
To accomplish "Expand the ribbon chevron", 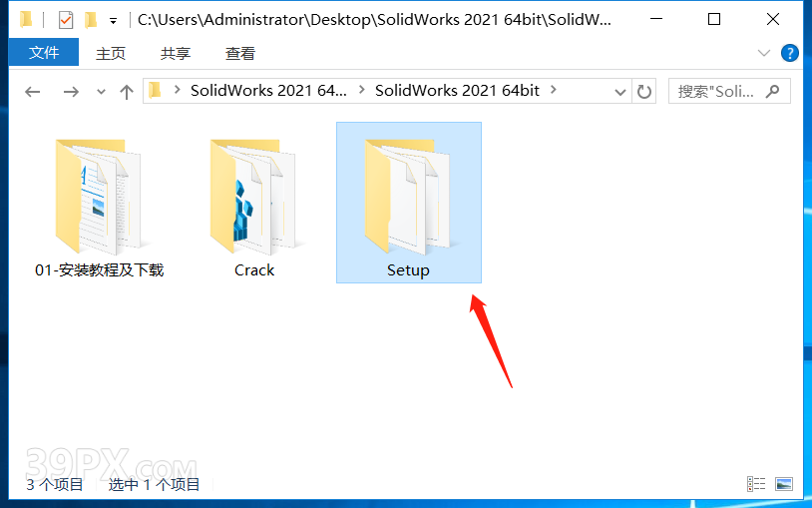I will 764,53.
